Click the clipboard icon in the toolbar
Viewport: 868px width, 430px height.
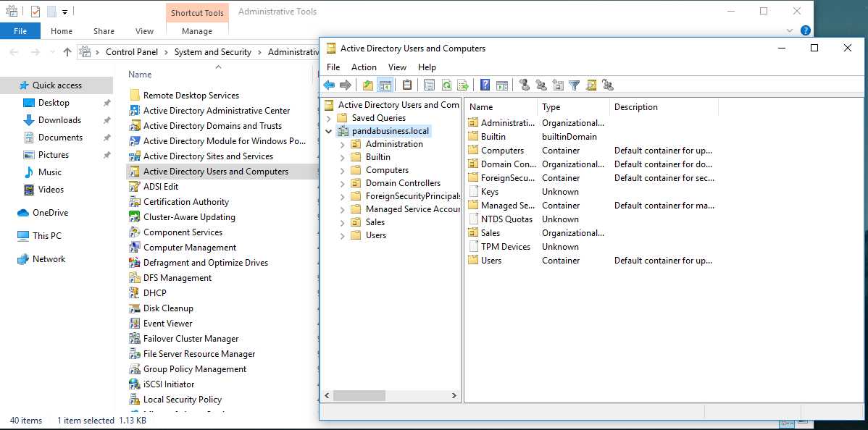click(407, 85)
